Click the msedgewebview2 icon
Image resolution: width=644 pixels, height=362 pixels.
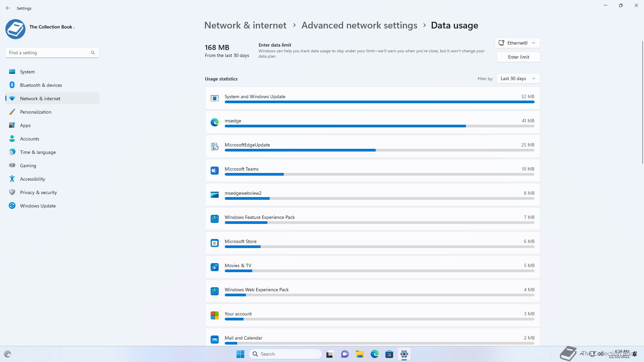point(215,195)
